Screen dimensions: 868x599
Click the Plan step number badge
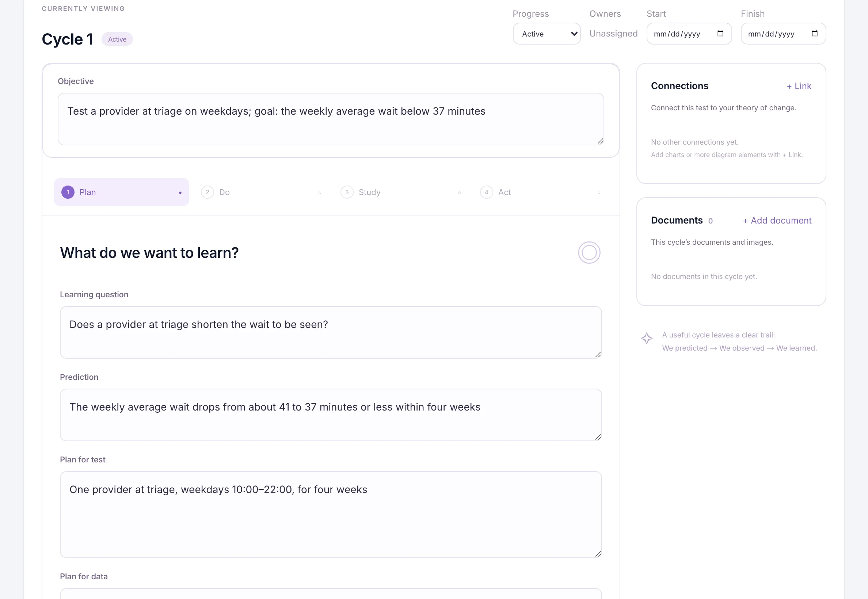click(68, 192)
